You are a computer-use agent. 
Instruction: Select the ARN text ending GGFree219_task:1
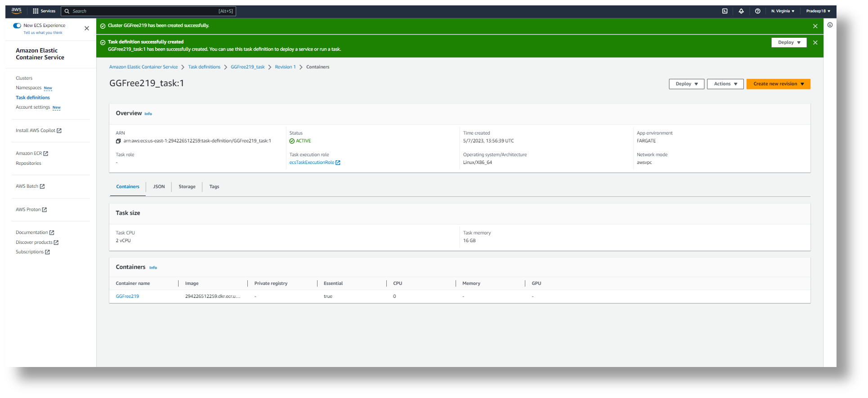pos(197,141)
